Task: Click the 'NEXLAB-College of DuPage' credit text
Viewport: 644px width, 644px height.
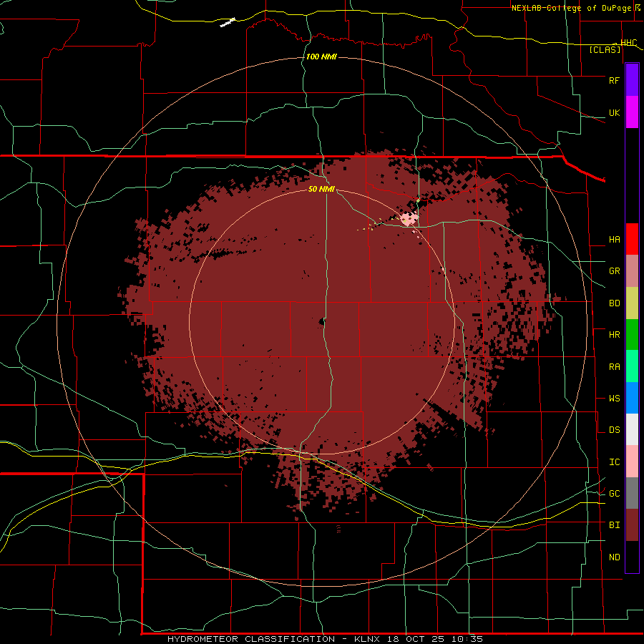Action: [x=572, y=8]
